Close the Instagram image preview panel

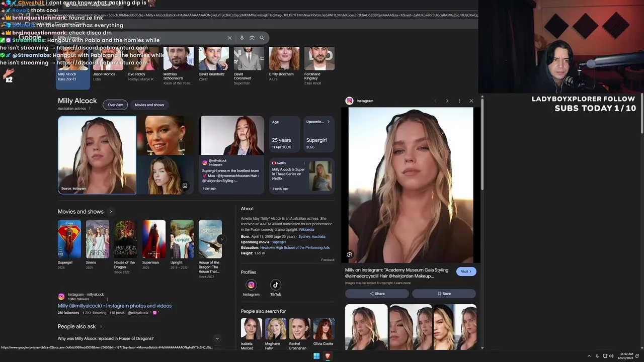(471, 101)
